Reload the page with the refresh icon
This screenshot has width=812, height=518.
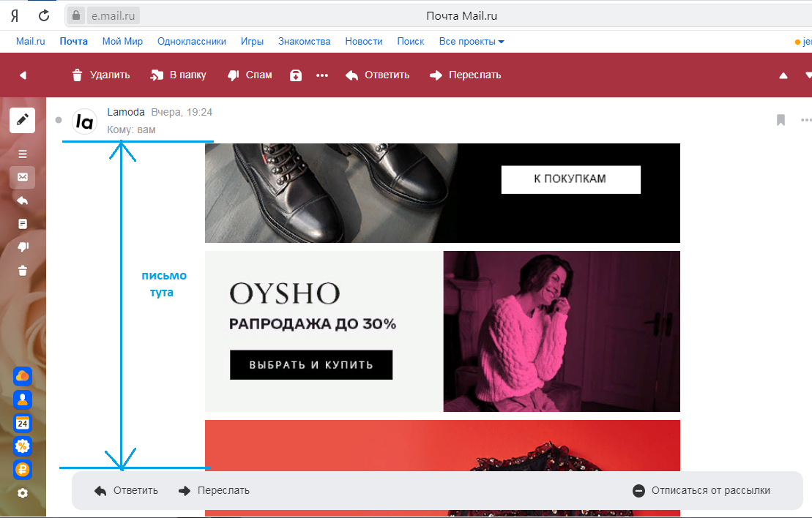pyautogui.click(x=44, y=15)
